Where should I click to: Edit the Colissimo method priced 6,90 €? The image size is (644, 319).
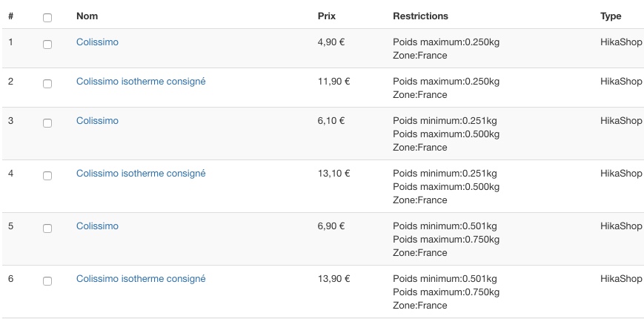point(97,226)
